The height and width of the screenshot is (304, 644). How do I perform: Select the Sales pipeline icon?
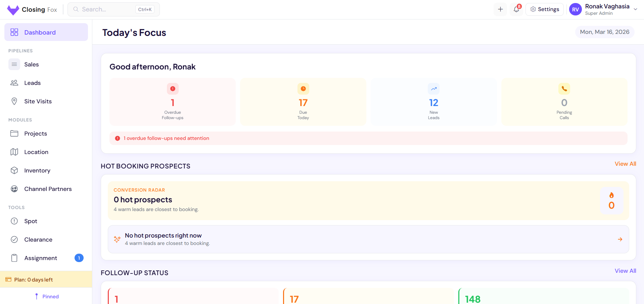click(14, 64)
